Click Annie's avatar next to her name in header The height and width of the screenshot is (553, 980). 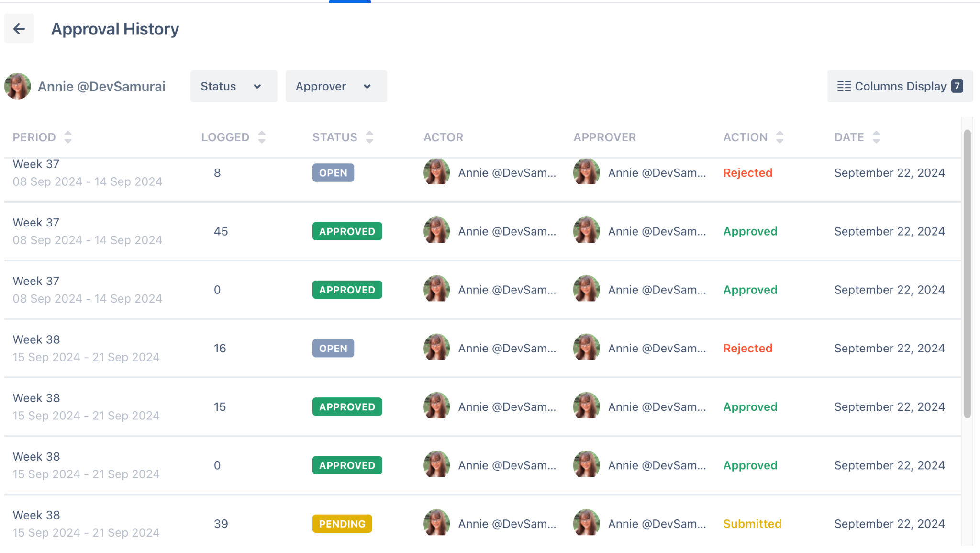coord(18,86)
